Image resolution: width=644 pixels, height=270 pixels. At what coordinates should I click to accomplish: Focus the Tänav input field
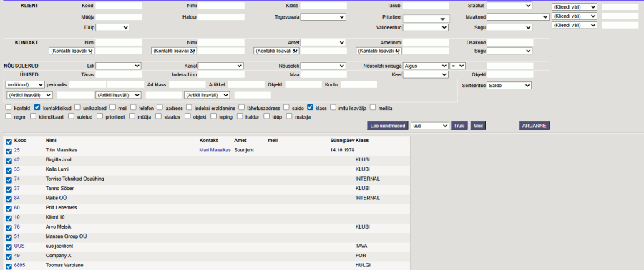[119, 74]
